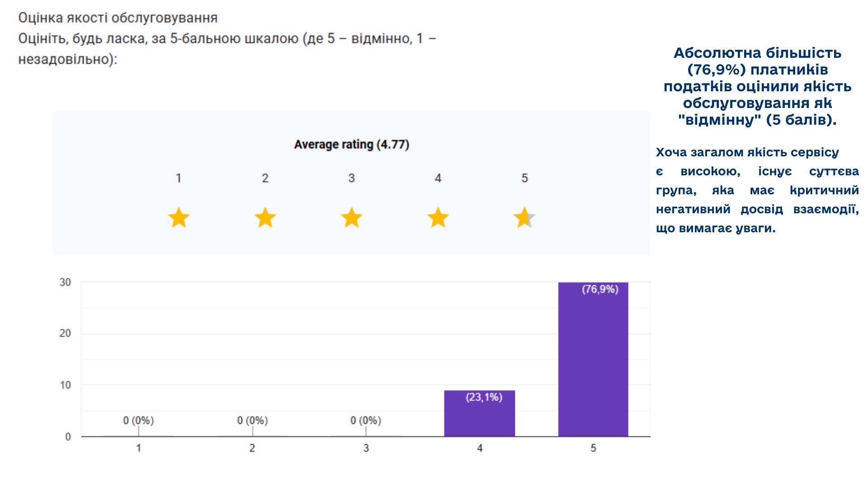The height and width of the screenshot is (488, 868).
Task: Click the title 'Оцінка якості обслуговування'
Action: click(x=118, y=18)
